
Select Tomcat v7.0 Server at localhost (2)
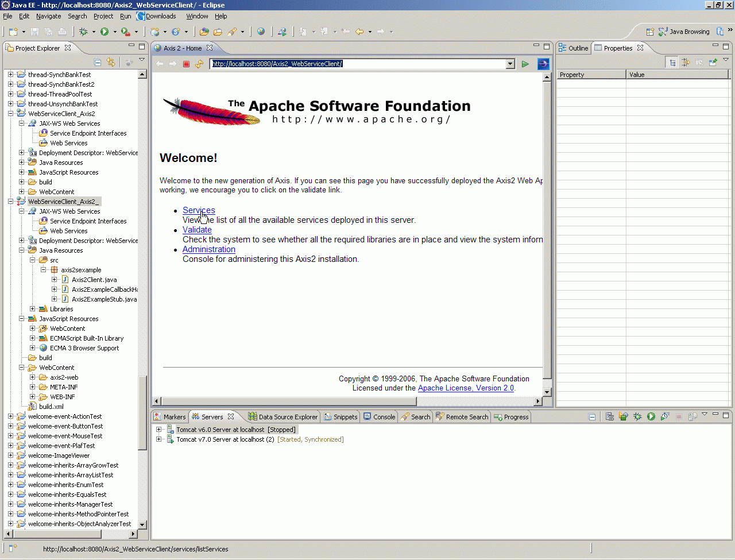pyautogui.click(x=225, y=439)
